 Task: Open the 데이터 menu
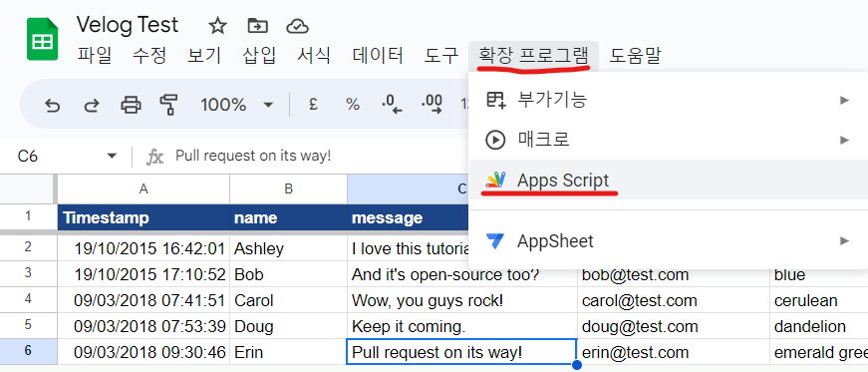[378, 56]
